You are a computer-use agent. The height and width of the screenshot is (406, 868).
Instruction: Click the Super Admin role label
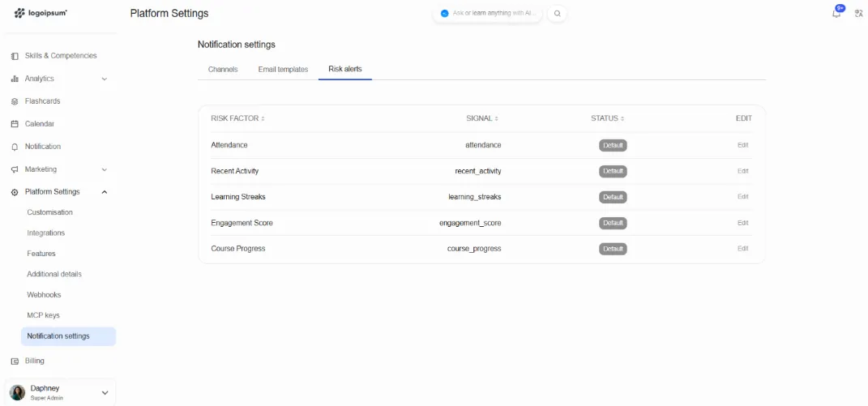(x=46, y=398)
